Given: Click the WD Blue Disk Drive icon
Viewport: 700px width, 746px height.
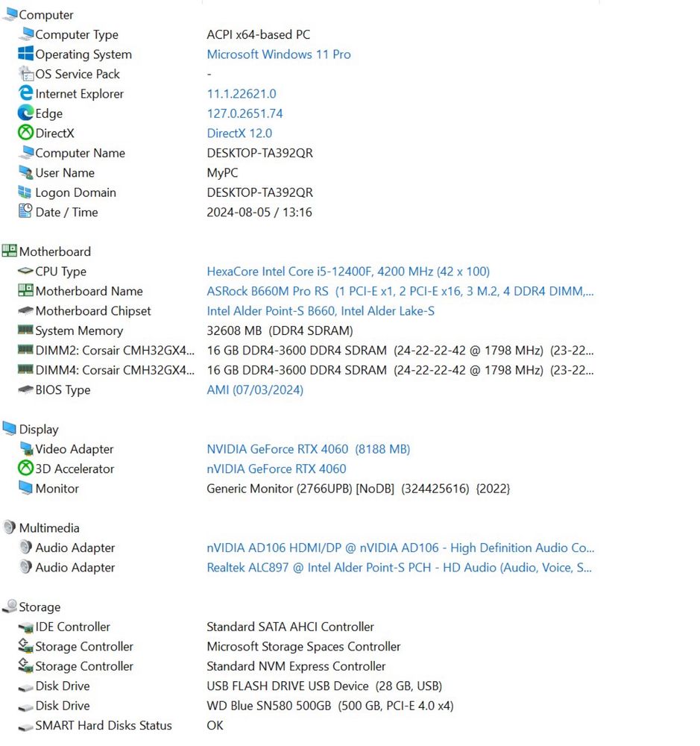Looking at the screenshot, I should (25, 707).
